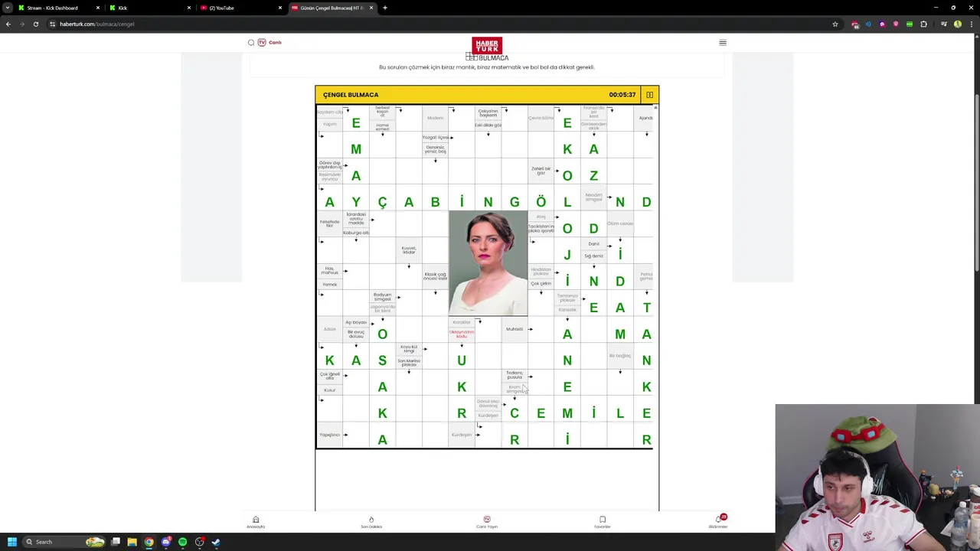Select the 'Zehirli bir gaz' clue cell
Viewport: 980px width, 551px height.
pyautogui.click(x=541, y=171)
